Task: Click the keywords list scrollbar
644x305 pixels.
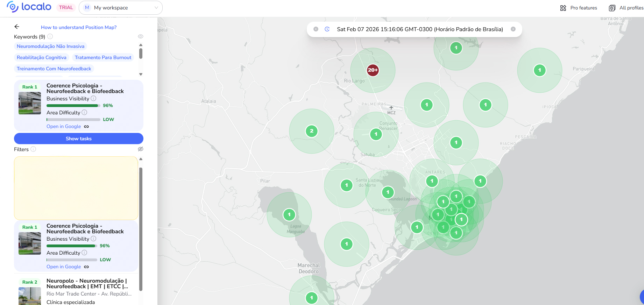Action: point(141,54)
